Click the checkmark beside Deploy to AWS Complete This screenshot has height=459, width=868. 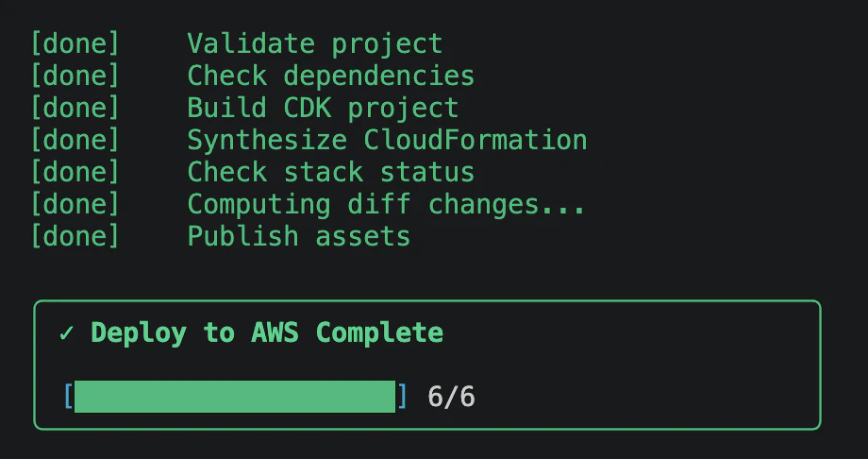tap(66, 333)
